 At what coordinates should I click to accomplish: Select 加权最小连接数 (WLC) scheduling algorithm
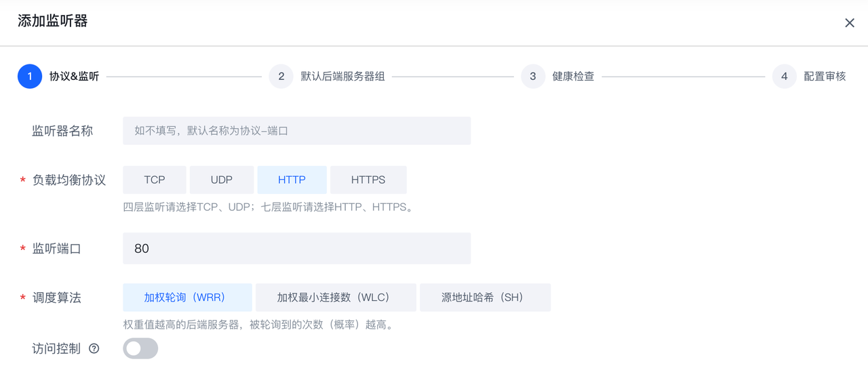tap(336, 298)
